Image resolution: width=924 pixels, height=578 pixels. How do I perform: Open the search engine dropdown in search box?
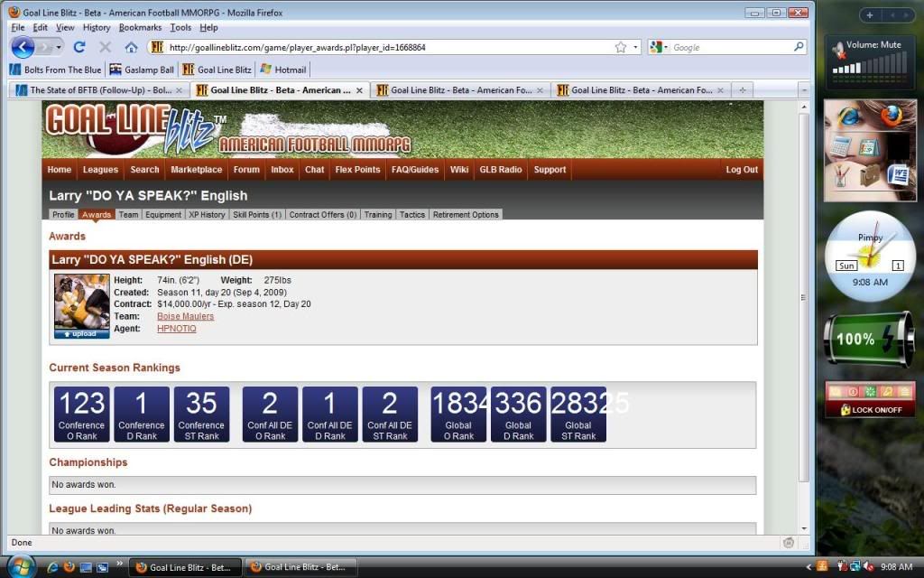(x=659, y=47)
